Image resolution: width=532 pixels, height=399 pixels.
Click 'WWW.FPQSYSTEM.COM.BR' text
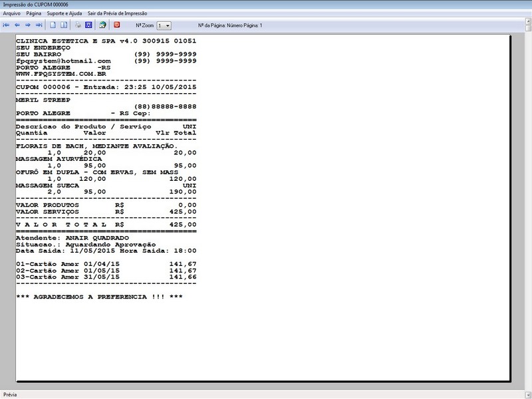[61, 74]
